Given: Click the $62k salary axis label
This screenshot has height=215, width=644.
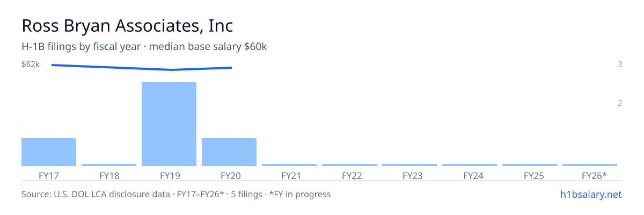Looking at the screenshot, I should (31, 64).
